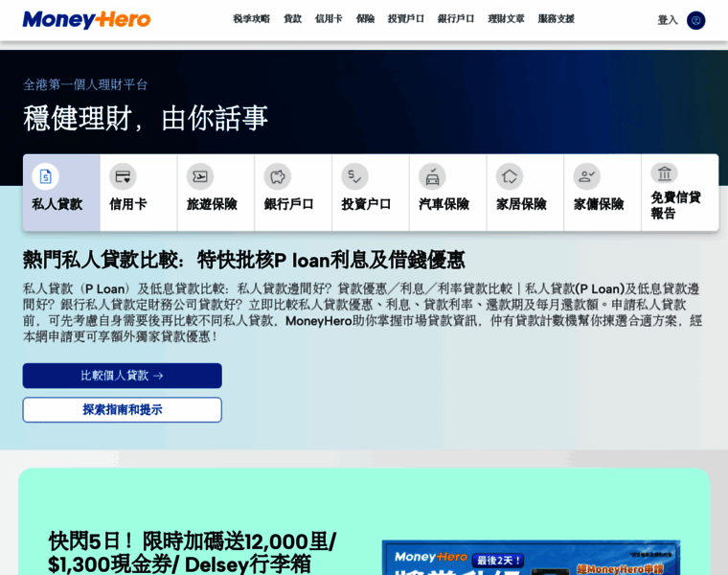Open the 信用卡 nav menu item
Image resolution: width=728 pixels, height=575 pixels.
(x=329, y=19)
